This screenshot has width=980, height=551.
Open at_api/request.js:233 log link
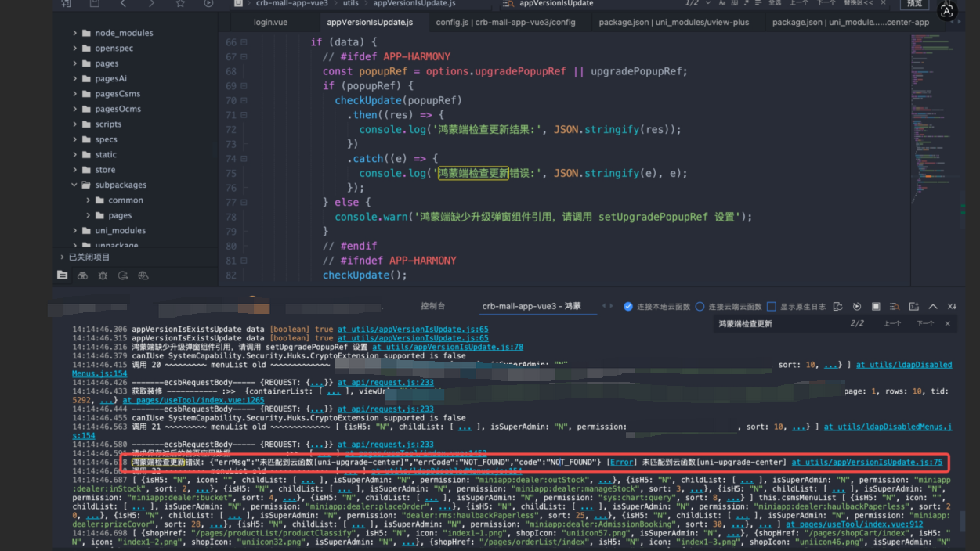pyautogui.click(x=385, y=383)
